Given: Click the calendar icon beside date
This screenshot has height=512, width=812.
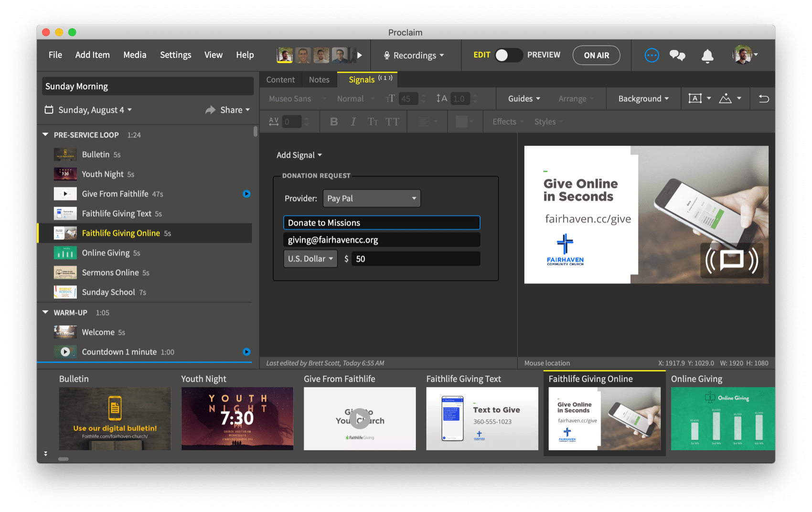Looking at the screenshot, I should (x=49, y=109).
